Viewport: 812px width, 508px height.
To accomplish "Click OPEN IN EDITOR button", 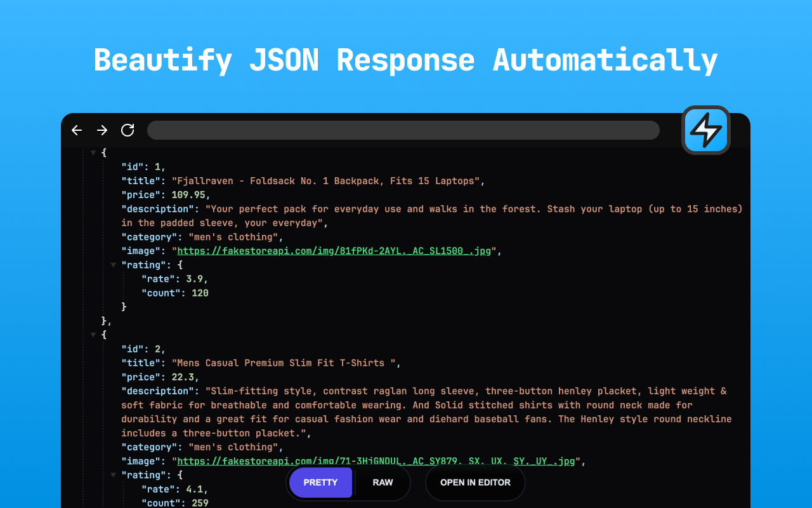I will tap(475, 483).
